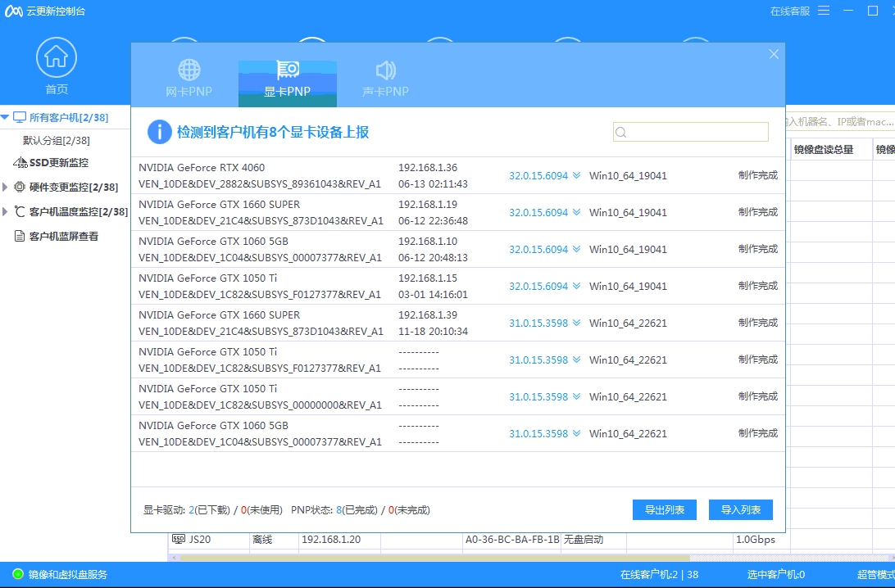Click IP 192.168.1.19 in the list
Viewport: 895px width, 588px height.
(x=428, y=204)
